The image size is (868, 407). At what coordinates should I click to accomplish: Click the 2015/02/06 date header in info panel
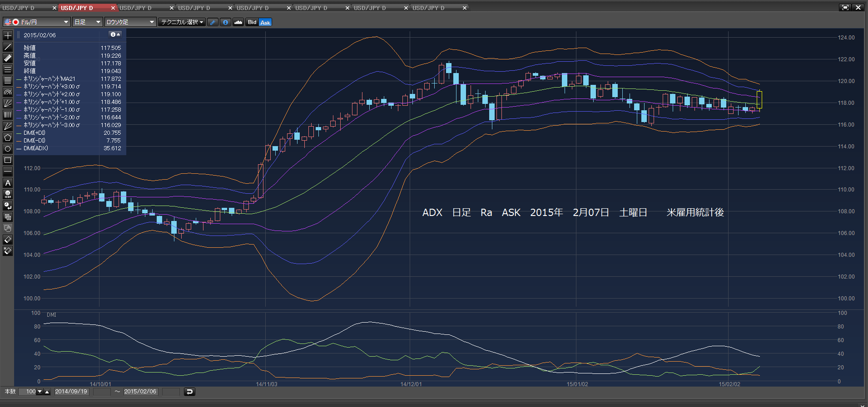pos(40,35)
